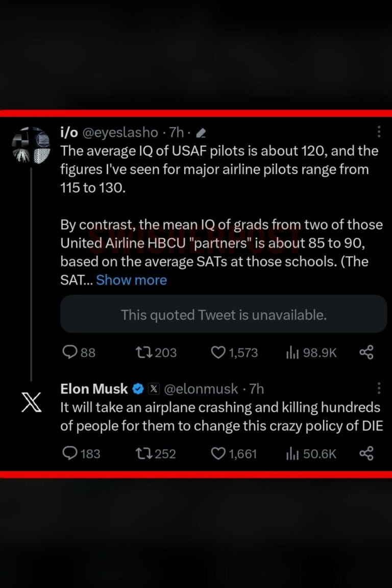The width and height of the screenshot is (392, 588).
Task: Share Elon Musk's tweet via share icon
Action: pos(366,453)
